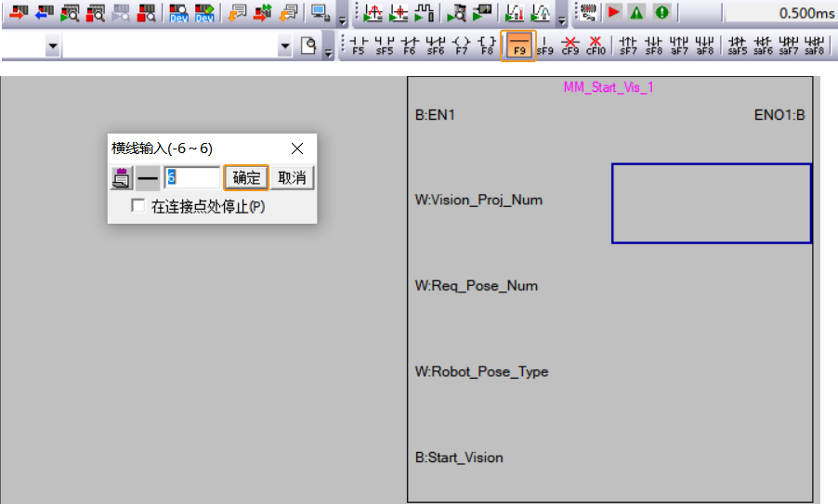Click the line length input field
The image size is (838, 504).
192,177
